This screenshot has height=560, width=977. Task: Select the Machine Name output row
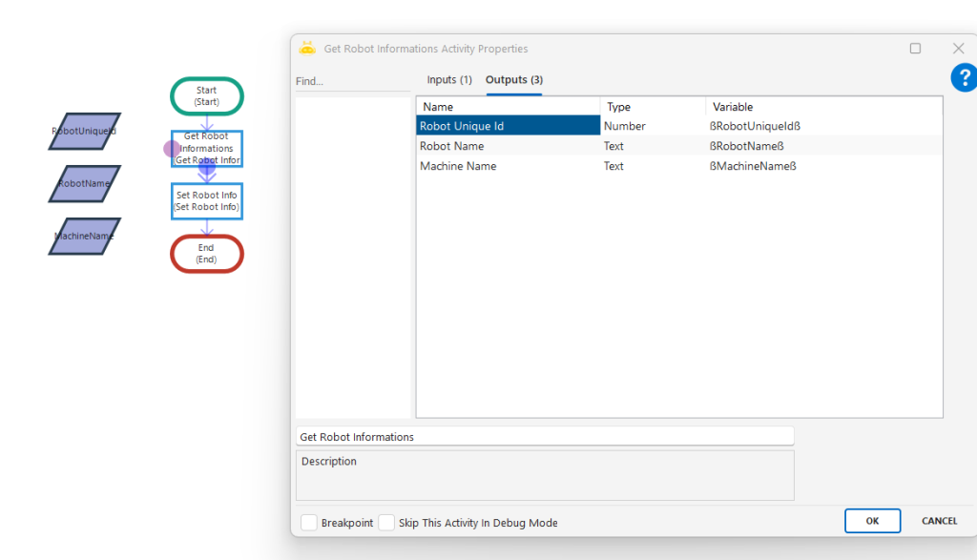509,166
